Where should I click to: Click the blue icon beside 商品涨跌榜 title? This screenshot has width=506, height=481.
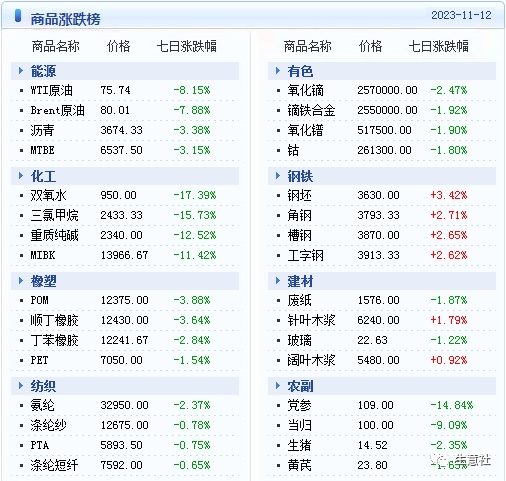[18, 16]
